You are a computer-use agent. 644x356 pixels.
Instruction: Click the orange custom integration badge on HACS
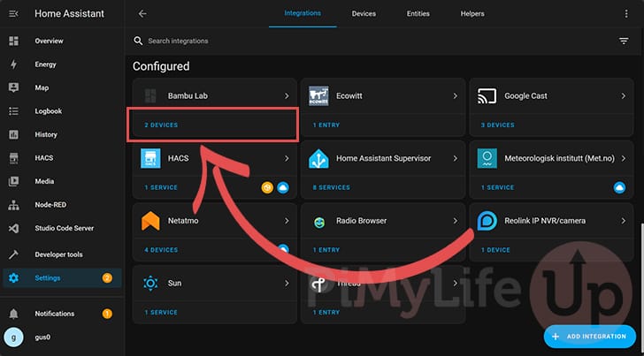point(267,188)
